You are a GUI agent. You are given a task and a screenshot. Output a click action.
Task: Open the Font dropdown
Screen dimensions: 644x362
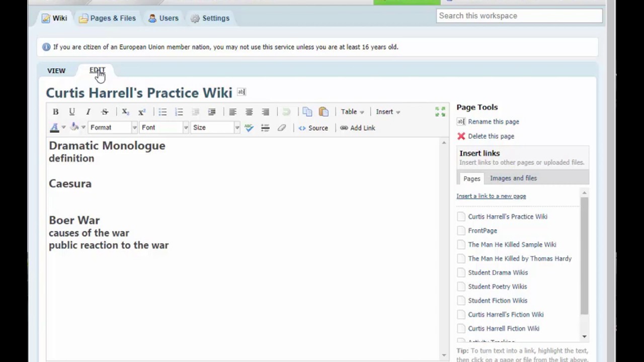click(x=164, y=128)
